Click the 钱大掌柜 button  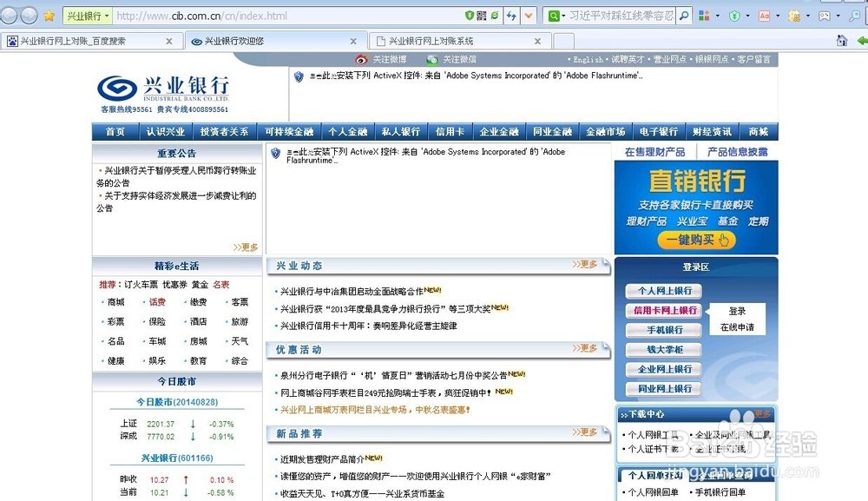[664, 350]
